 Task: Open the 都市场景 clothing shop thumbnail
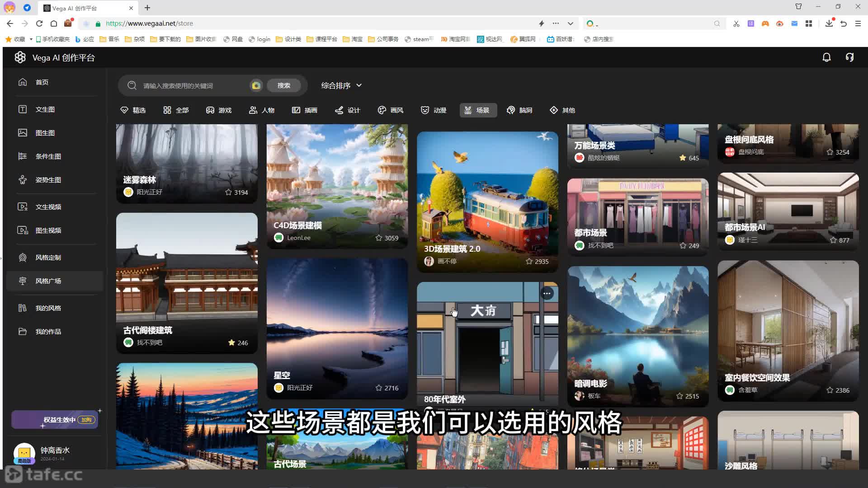click(x=638, y=217)
